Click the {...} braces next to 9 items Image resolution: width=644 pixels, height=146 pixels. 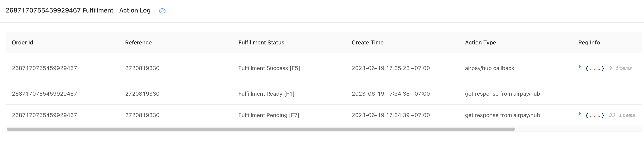coord(594,68)
